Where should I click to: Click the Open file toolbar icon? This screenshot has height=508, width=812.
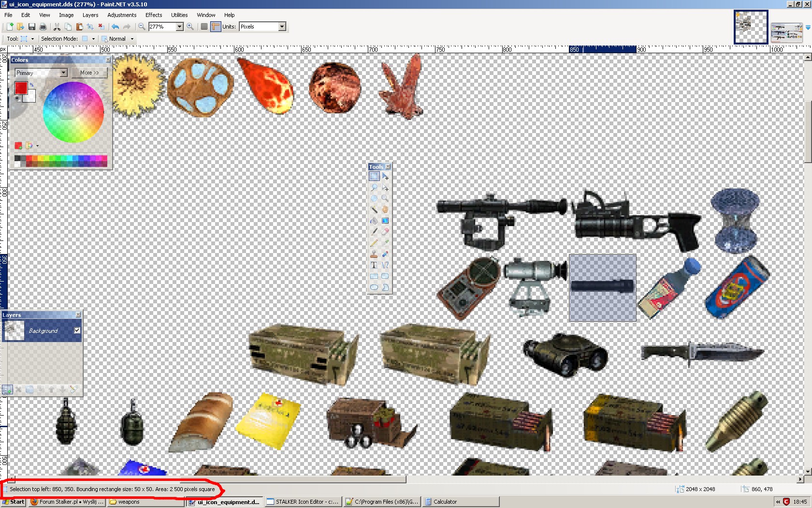click(20, 27)
